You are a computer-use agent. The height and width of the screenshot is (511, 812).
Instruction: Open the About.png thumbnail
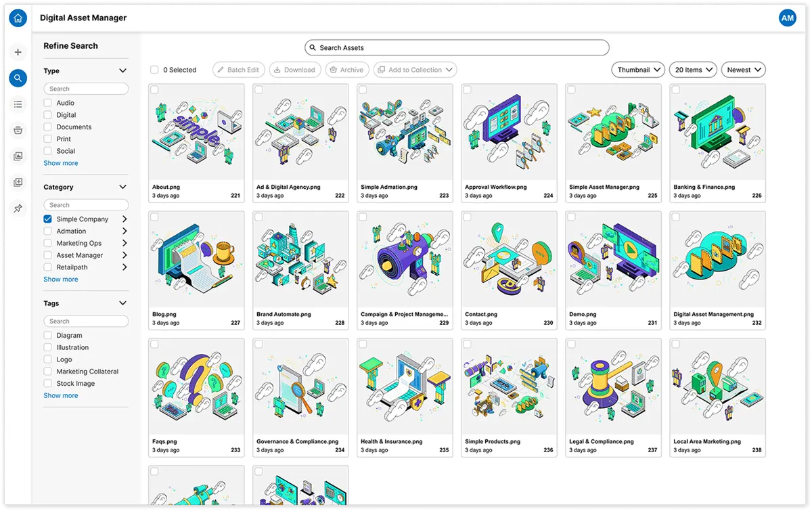pyautogui.click(x=196, y=132)
